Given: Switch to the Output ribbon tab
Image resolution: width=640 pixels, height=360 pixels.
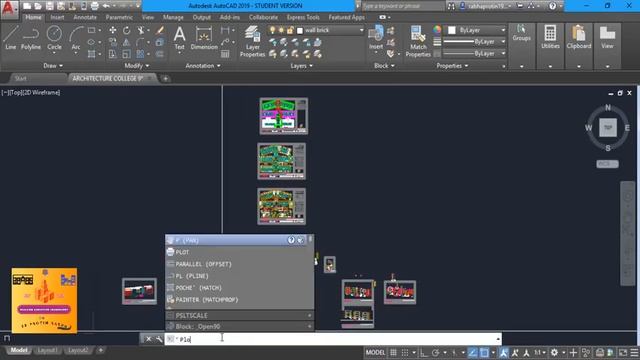Looking at the screenshot, I should 202,17.
